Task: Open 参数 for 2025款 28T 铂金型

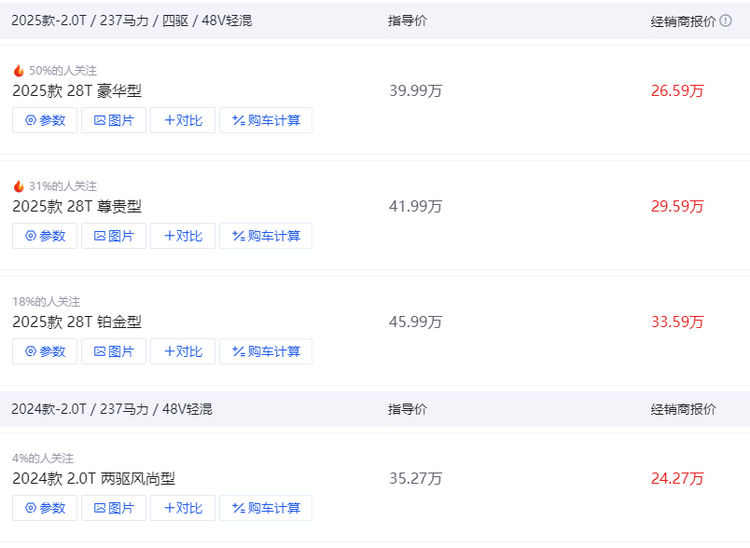Action: (x=45, y=351)
